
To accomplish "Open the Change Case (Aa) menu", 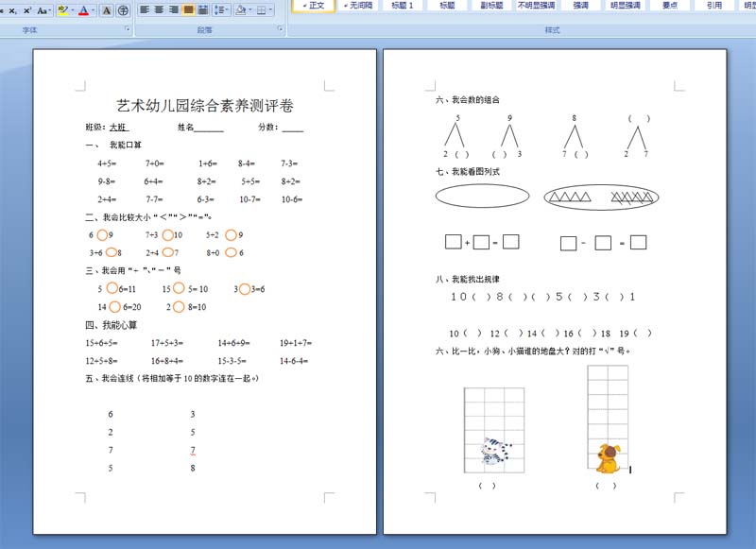I will [x=43, y=10].
